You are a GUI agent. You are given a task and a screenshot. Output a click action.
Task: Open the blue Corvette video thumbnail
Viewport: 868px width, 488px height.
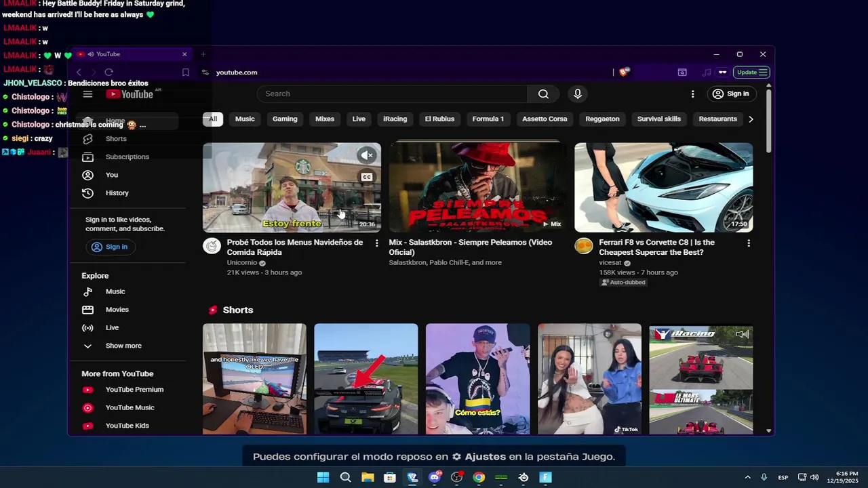tap(663, 188)
